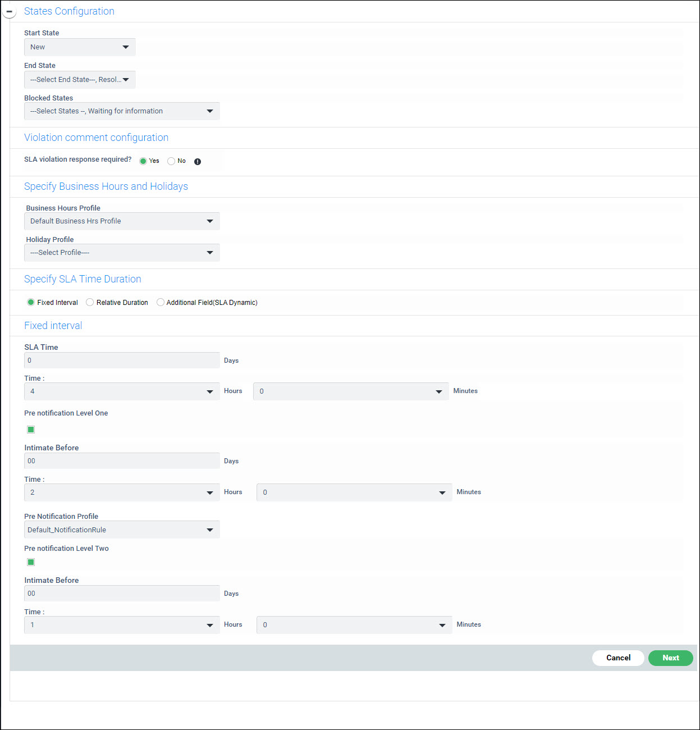
Task: Click Level One Intimate Before Days field
Action: [x=122, y=461]
